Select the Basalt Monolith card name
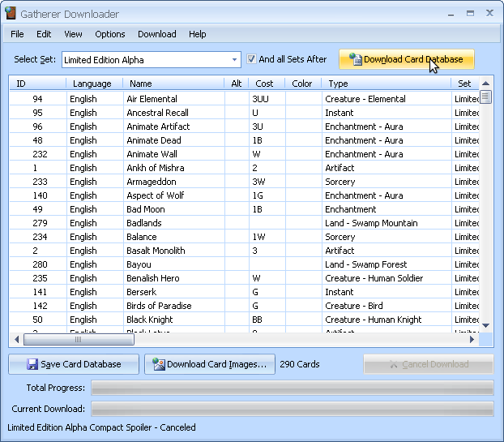 coord(156,251)
